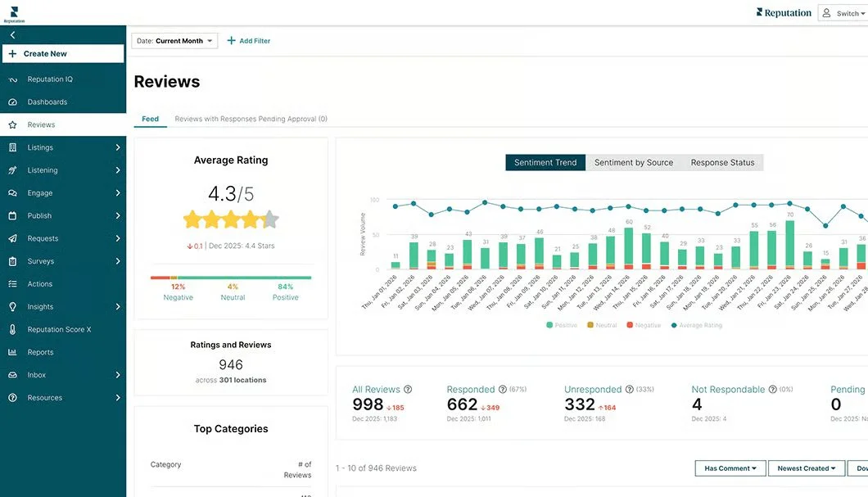The image size is (868, 497).
Task: Click the help icon next to Responded
Action: pyautogui.click(x=503, y=389)
